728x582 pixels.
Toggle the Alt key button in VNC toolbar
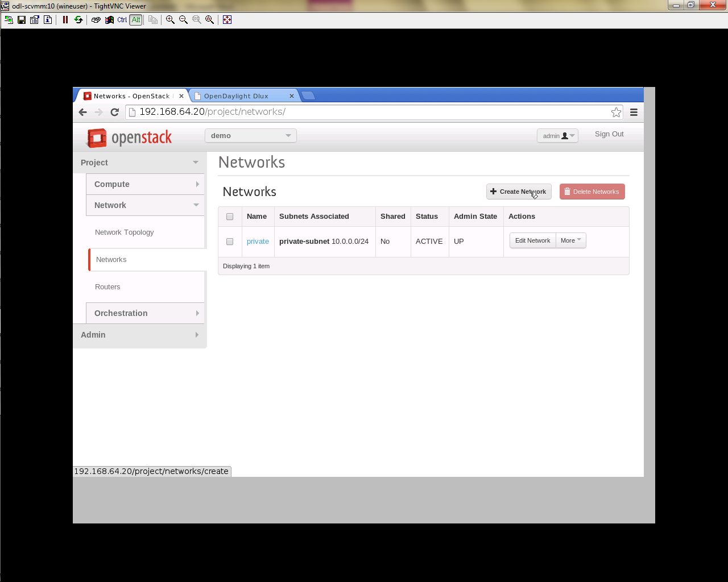pyautogui.click(x=136, y=19)
